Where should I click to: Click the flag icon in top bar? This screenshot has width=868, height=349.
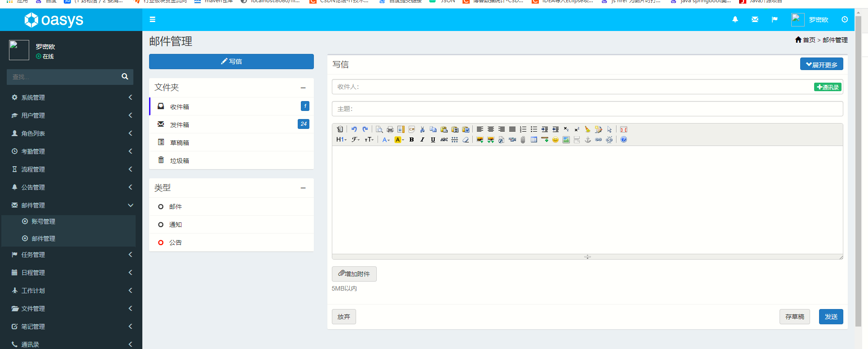[x=775, y=19]
